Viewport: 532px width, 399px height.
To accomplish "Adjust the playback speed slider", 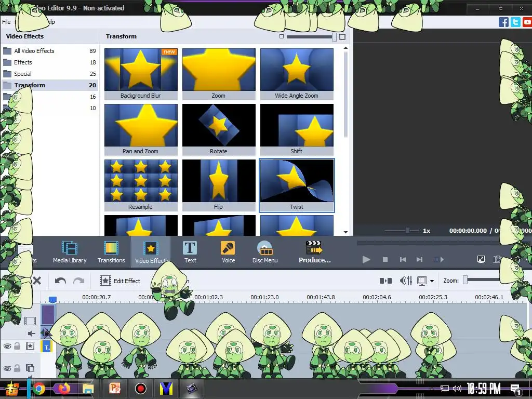I will 407,230.
